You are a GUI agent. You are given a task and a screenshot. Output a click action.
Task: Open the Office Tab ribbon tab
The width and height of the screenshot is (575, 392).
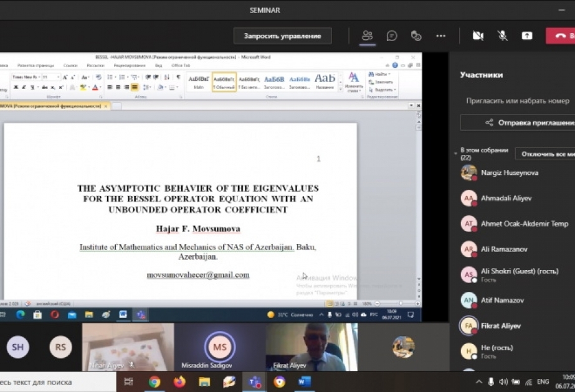[x=181, y=65]
